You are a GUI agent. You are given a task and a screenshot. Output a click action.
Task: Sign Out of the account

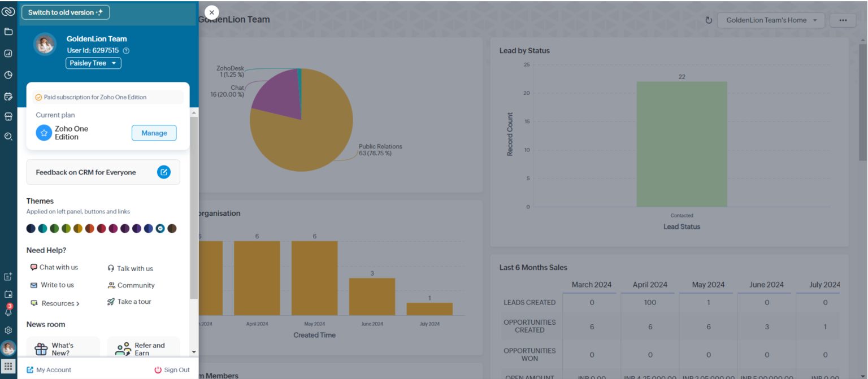tap(173, 369)
